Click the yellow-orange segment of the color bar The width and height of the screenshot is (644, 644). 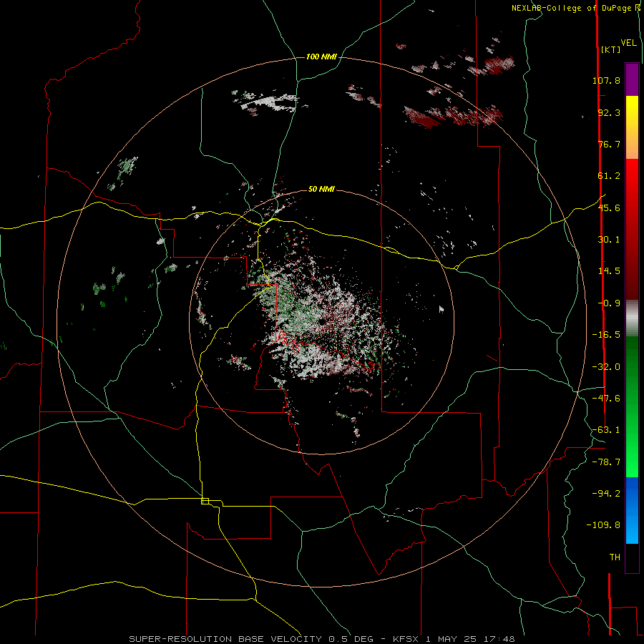pyautogui.click(x=632, y=127)
